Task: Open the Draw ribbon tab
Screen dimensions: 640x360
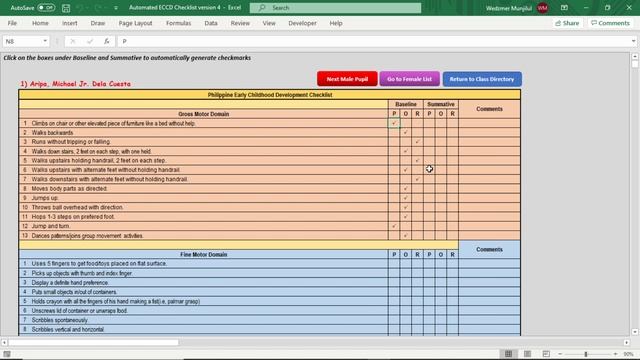Action: point(98,23)
